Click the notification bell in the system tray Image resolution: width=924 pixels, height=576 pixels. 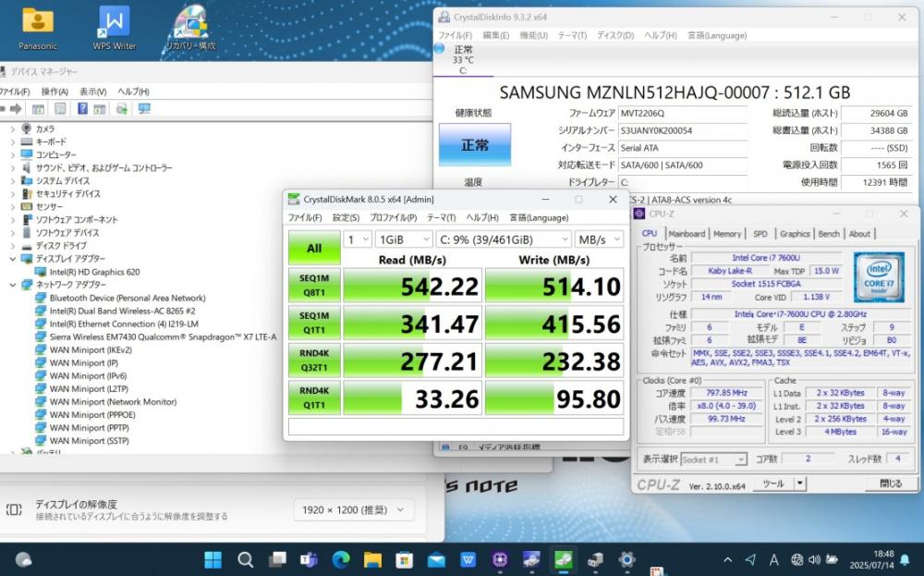[905, 559]
